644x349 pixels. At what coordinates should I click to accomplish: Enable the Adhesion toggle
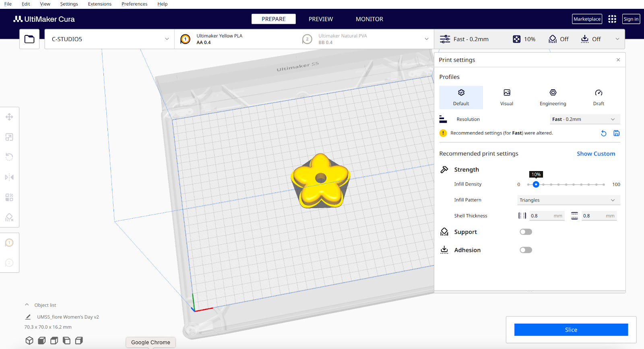point(526,250)
